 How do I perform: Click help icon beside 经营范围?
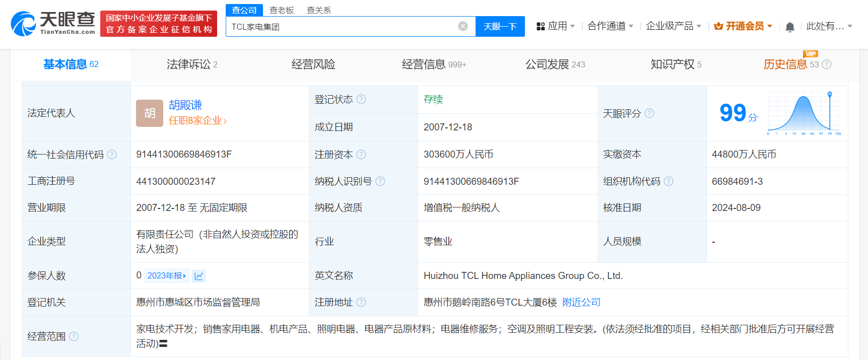(74, 336)
